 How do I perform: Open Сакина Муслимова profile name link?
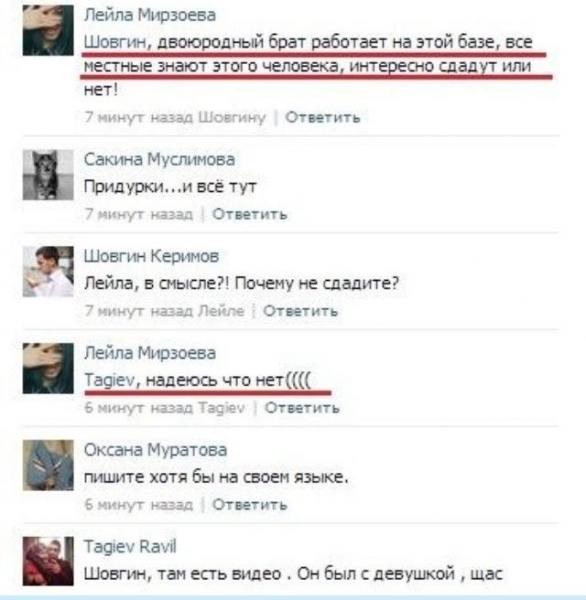click(x=159, y=159)
